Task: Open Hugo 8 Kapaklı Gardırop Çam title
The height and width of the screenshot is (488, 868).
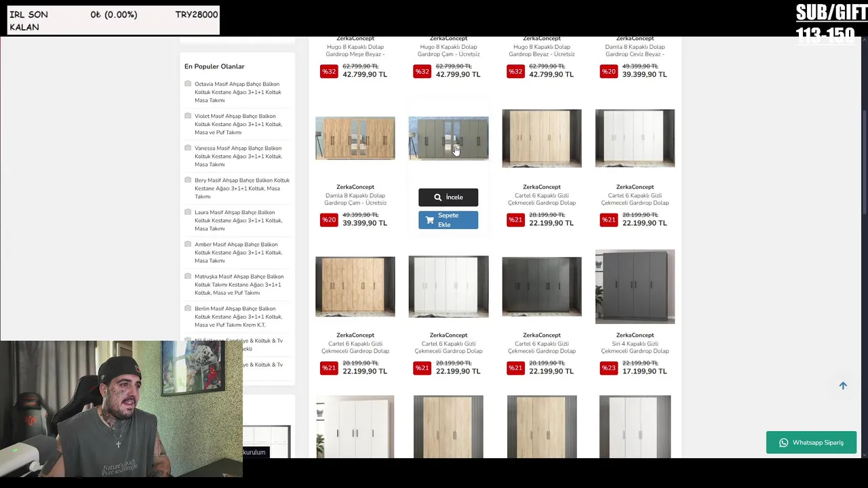Action: 448,50
